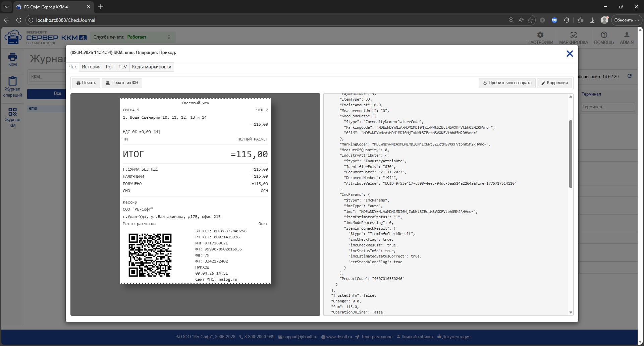Open Документация footer link

tap(454, 337)
